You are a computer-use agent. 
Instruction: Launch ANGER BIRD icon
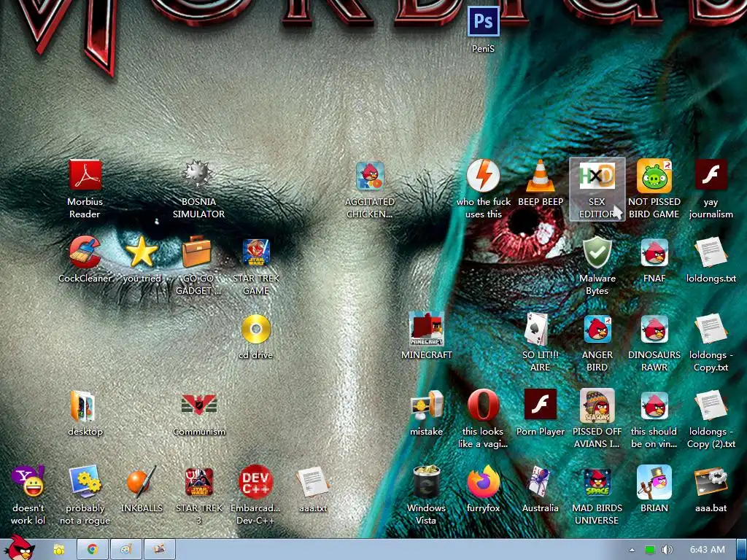point(597,329)
